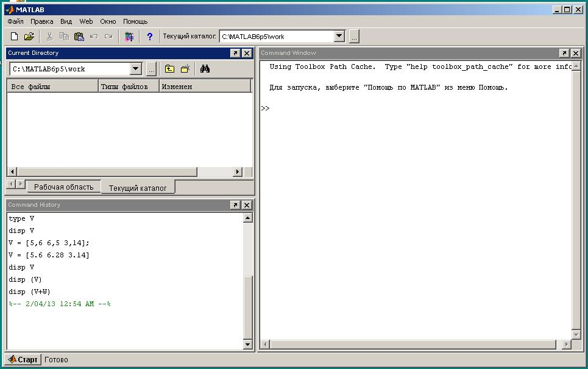
Task: Click file list horizontal scrollbar thumb
Action: pyautogui.click(x=107, y=171)
